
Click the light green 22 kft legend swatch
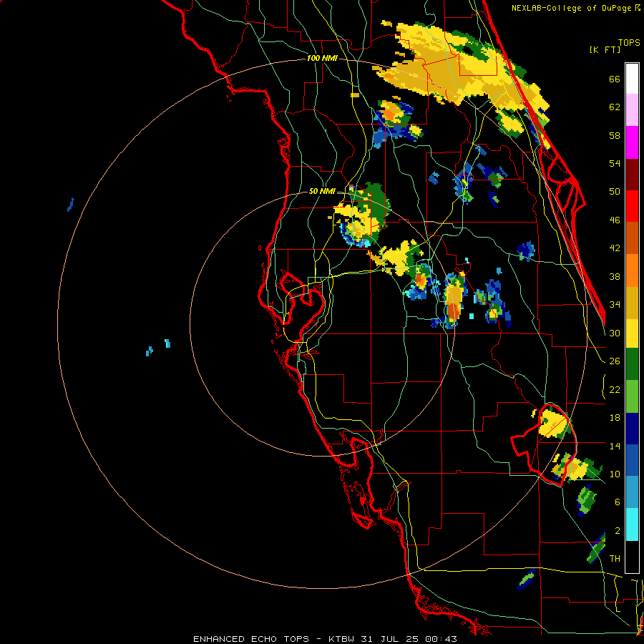pos(632,396)
